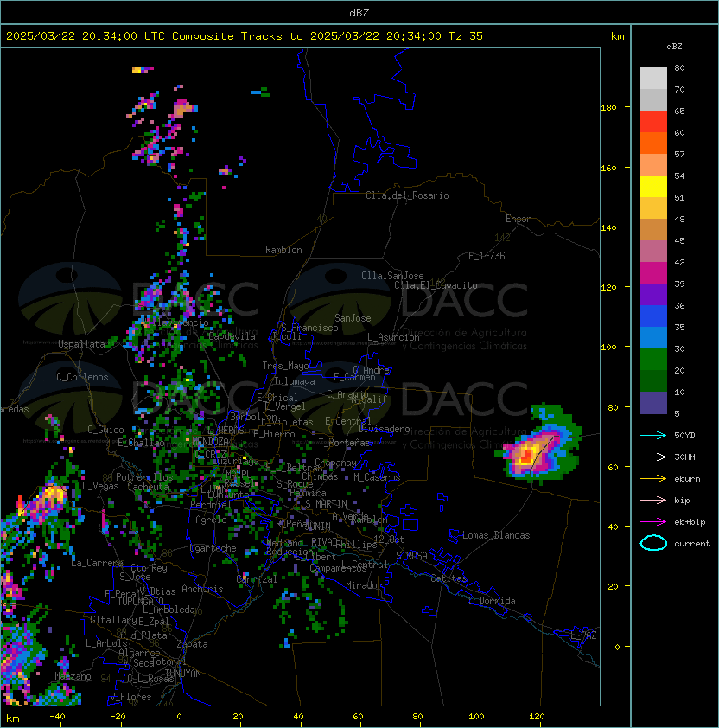Click the 'Ugarteche' place label
This screenshot has width=719, height=728.
[x=213, y=548]
